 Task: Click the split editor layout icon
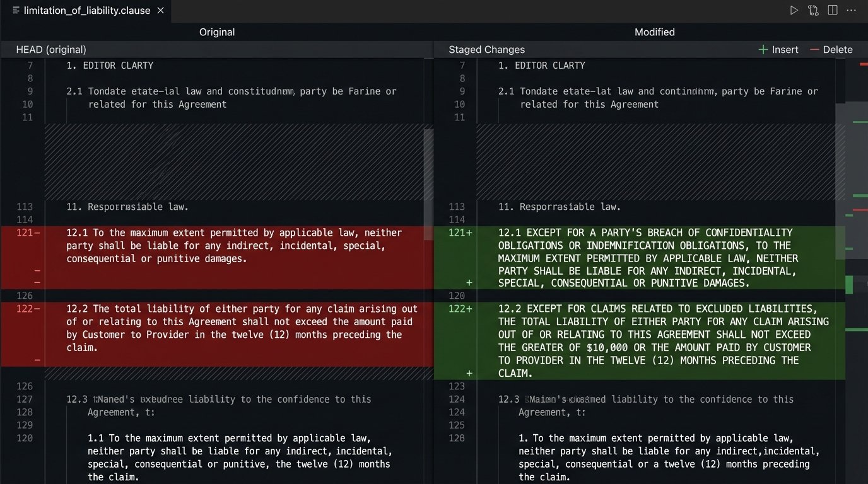click(832, 10)
